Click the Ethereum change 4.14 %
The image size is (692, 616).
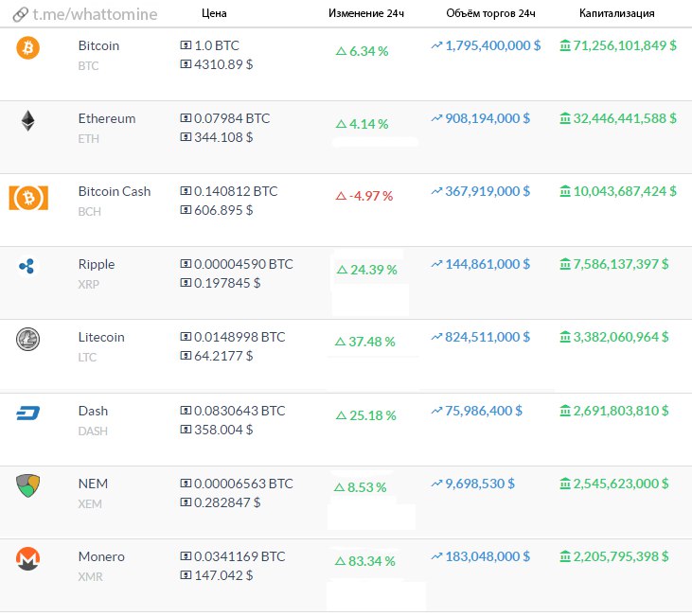click(368, 124)
